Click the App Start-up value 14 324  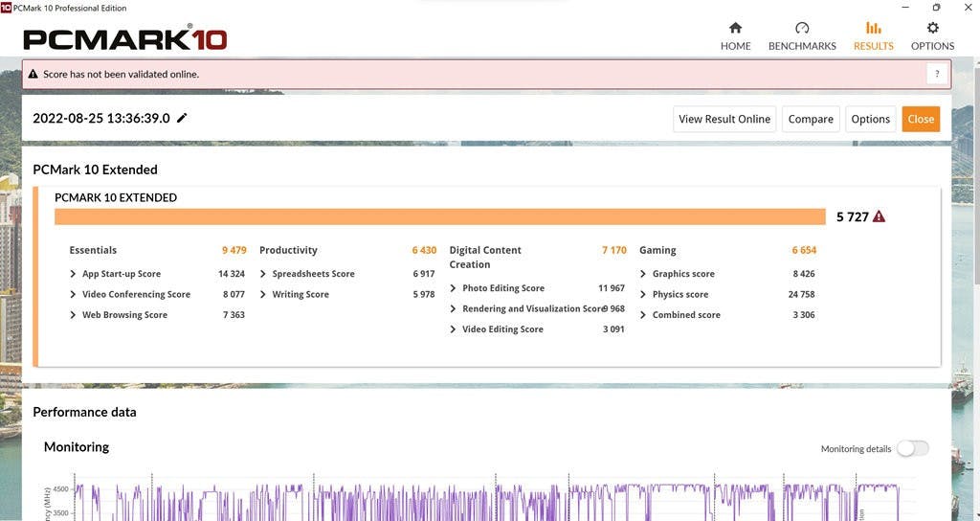(x=232, y=273)
